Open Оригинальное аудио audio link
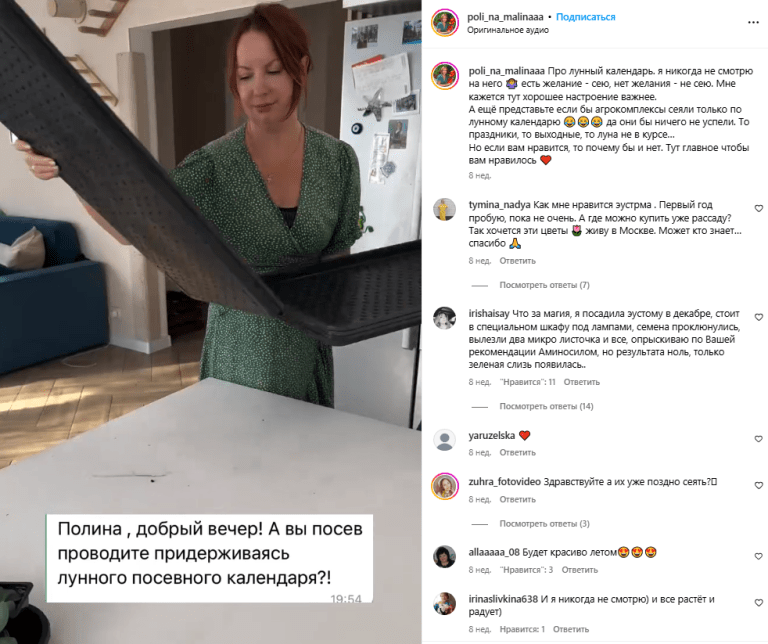The height and width of the screenshot is (644, 768). point(507,30)
